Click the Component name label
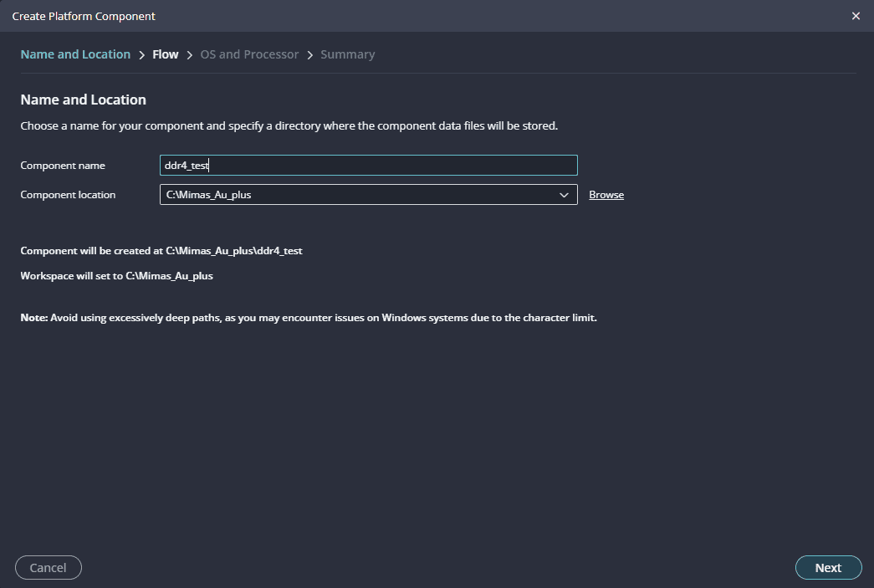This screenshot has width=874, height=588. tap(63, 166)
